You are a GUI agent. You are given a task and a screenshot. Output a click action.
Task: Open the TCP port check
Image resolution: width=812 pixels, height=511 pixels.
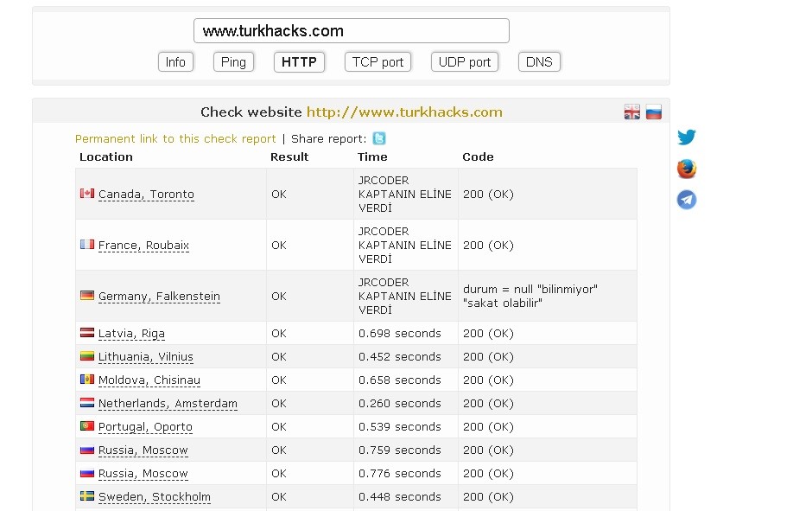(378, 62)
